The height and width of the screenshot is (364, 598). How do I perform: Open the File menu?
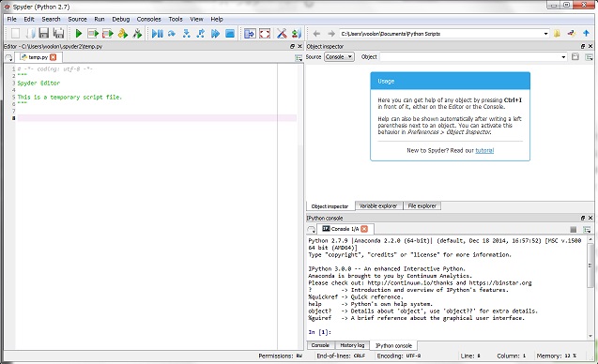coord(12,19)
